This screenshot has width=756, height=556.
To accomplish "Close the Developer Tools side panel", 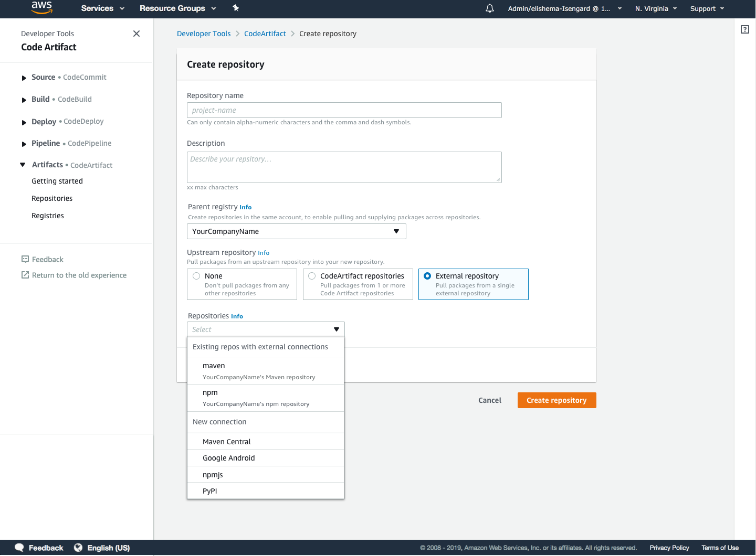I will [136, 34].
